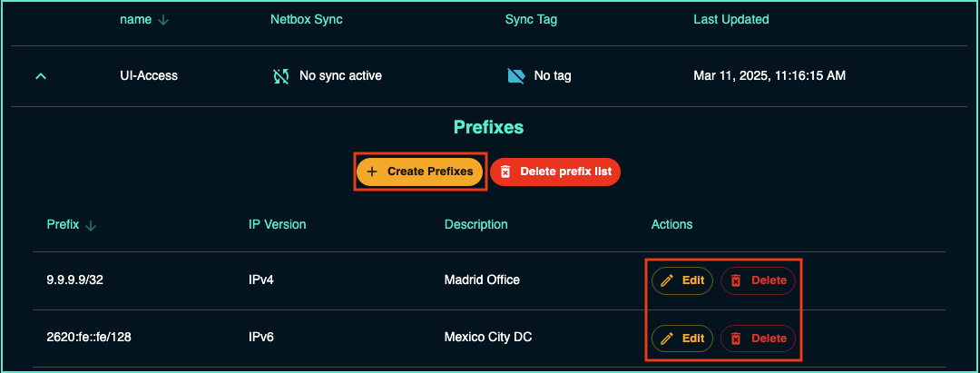Click the Create Prefixes button

(419, 171)
